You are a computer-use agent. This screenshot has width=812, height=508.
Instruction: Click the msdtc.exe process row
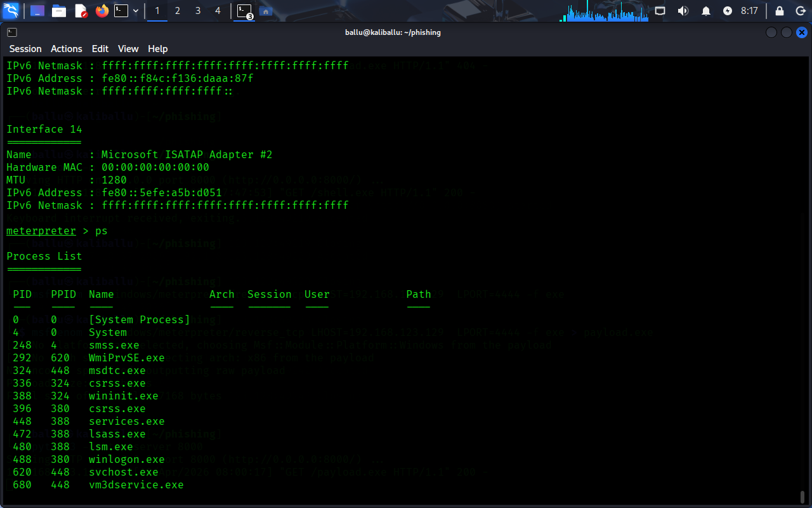[x=79, y=370]
